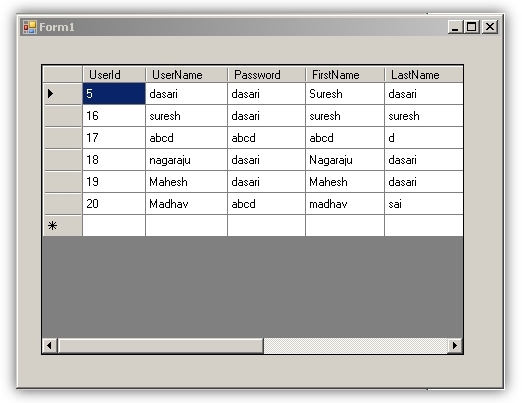Screen dimensions: 522x403
Task: Select entire row of UserId 20 by row header
Action: coord(63,204)
